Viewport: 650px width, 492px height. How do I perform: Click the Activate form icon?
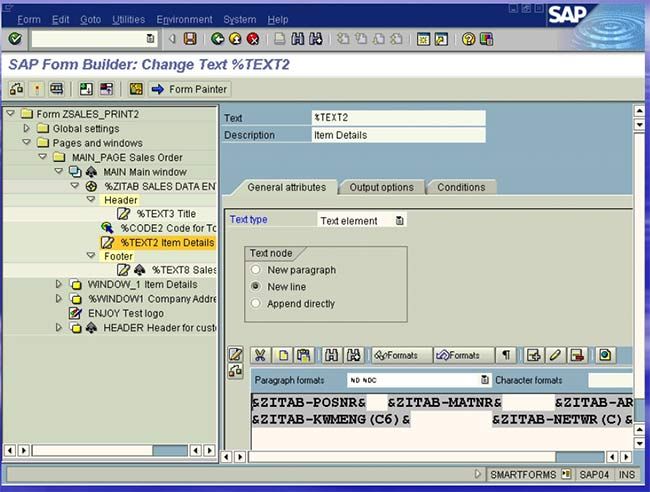coord(37,89)
